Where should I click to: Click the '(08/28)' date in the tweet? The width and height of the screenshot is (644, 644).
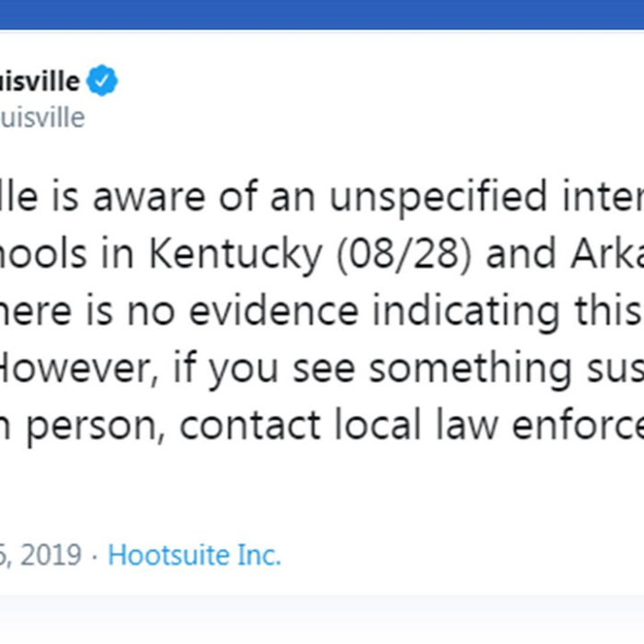pos(404,255)
